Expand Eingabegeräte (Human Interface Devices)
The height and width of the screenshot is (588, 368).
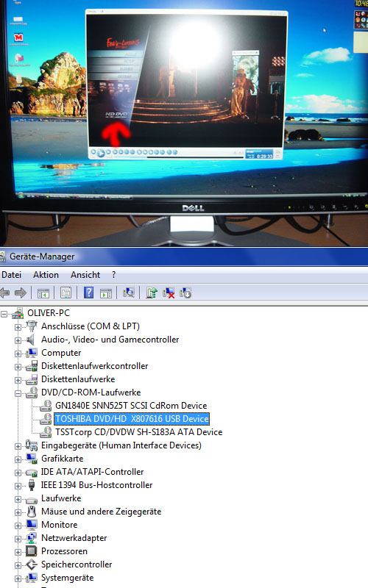click(18, 446)
